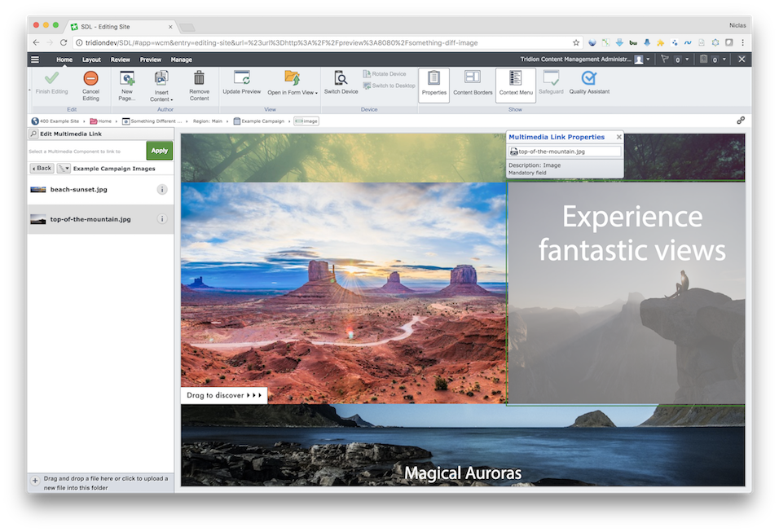Select top-of-the-mountain.jpg thumbnail in list
Image resolution: width=779 pixels, height=532 pixels.
point(38,219)
